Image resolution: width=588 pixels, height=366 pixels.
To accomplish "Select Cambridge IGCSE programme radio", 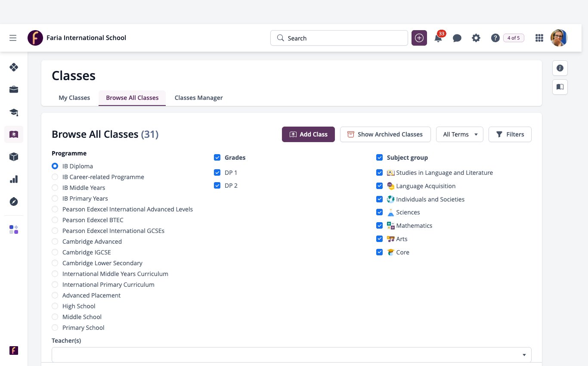I will 55,252.
